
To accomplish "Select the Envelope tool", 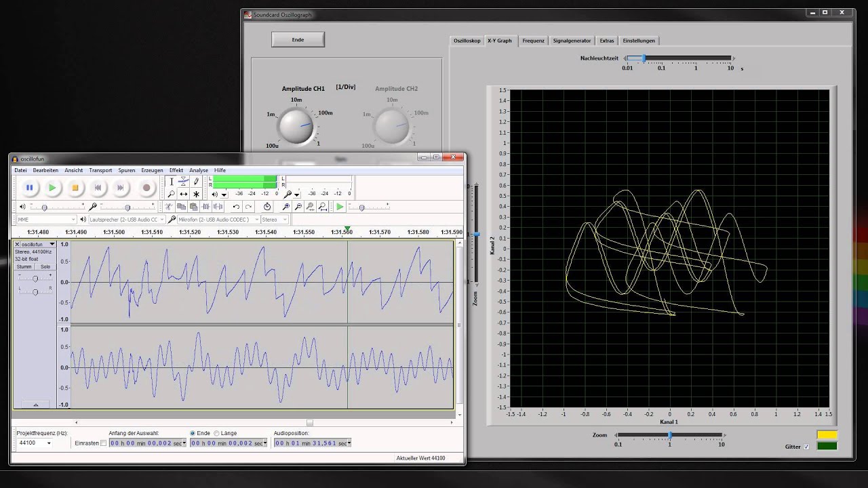I will coord(183,182).
